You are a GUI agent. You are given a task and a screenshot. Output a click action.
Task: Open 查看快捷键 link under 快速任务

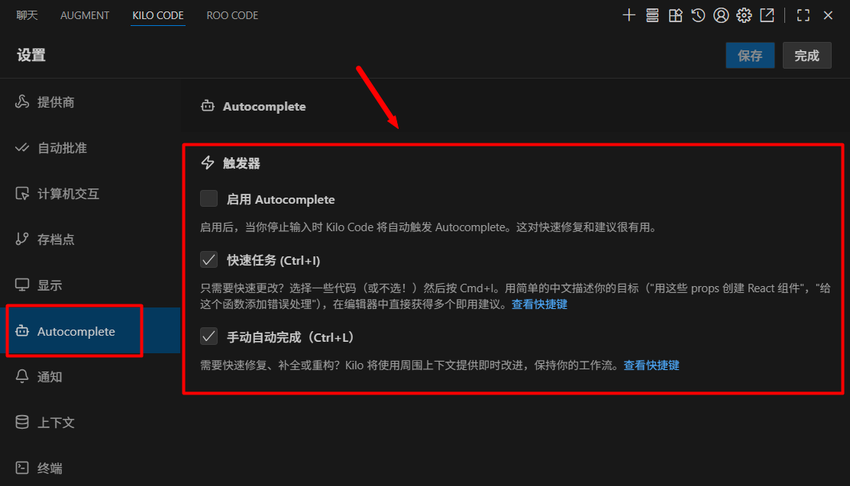[x=539, y=304]
